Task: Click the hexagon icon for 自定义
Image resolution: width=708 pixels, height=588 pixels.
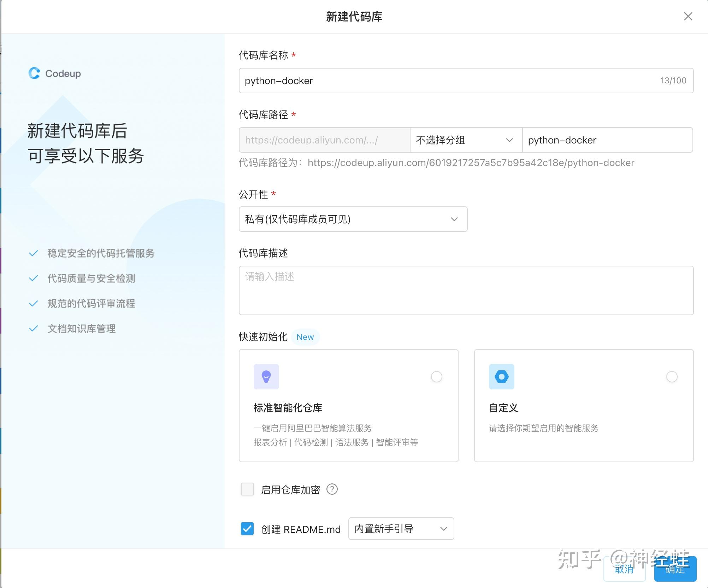Action: [x=501, y=377]
